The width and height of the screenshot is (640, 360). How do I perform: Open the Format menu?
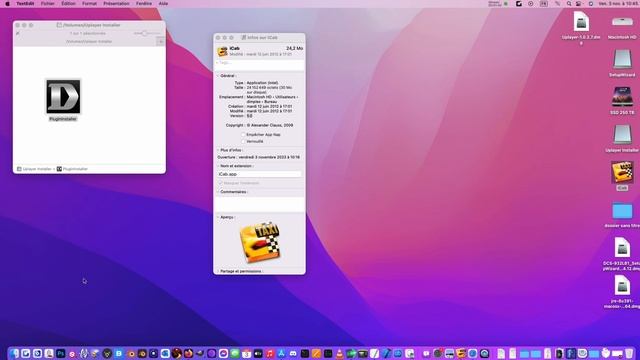89,4
